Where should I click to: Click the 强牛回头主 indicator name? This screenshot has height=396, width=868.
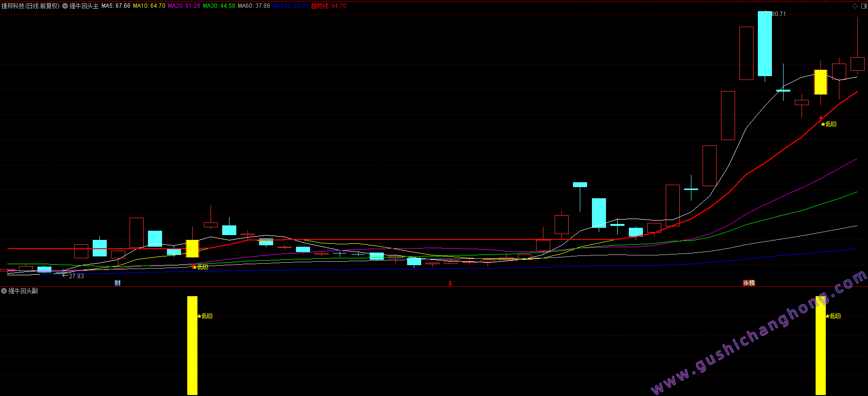click(x=84, y=6)
